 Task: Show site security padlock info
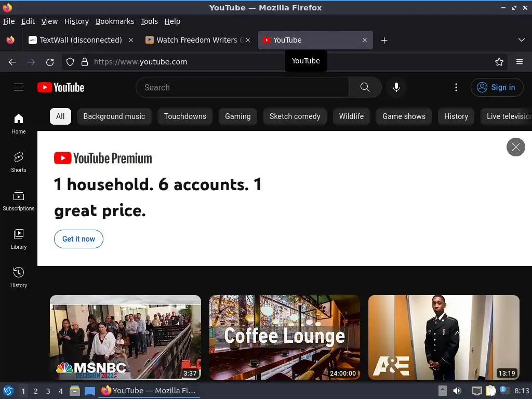(85, 62)
